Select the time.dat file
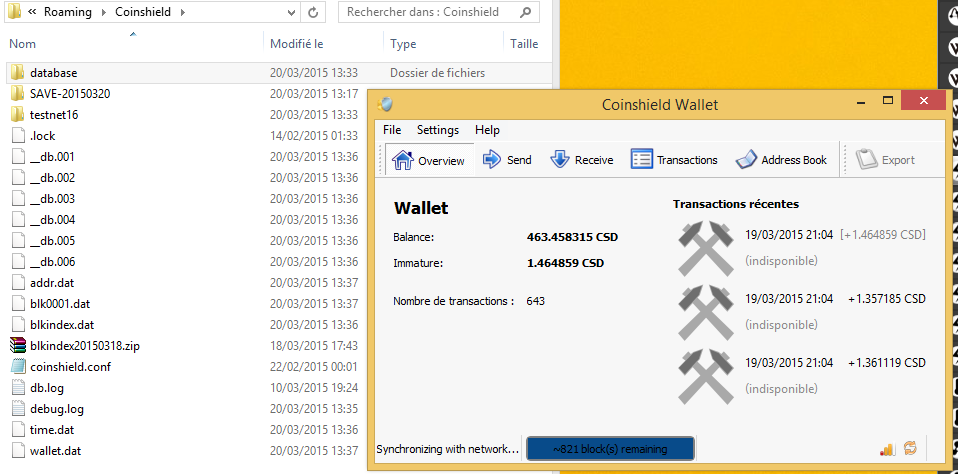Image resolution: width=958 pixels, height=474 pixels. click(x=52, y=430)
